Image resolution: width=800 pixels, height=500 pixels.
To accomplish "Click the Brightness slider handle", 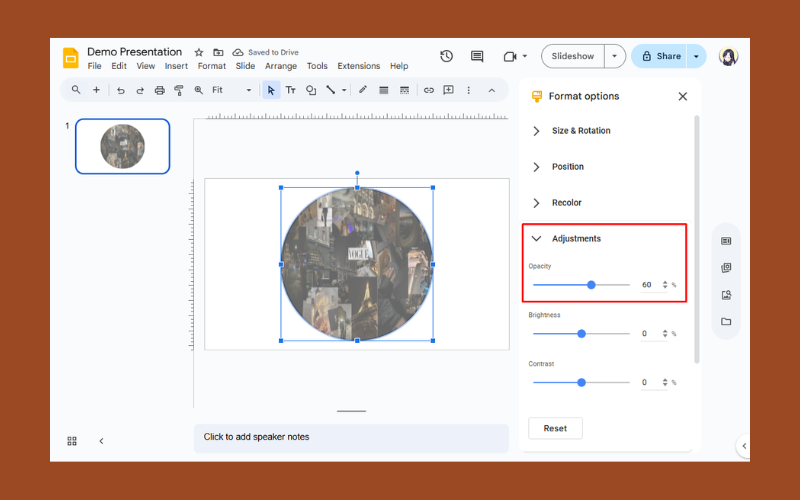I will pos(581,334).
